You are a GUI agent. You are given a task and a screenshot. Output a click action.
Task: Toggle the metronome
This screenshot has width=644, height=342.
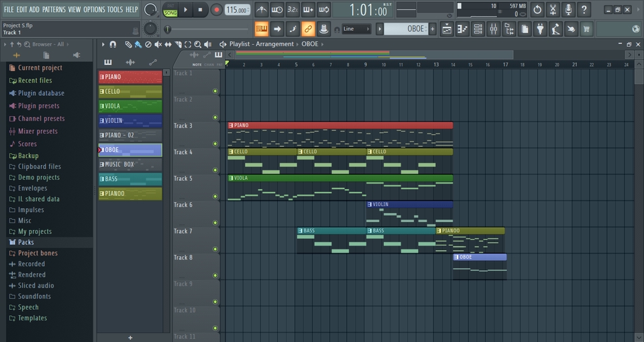(261, 9)
